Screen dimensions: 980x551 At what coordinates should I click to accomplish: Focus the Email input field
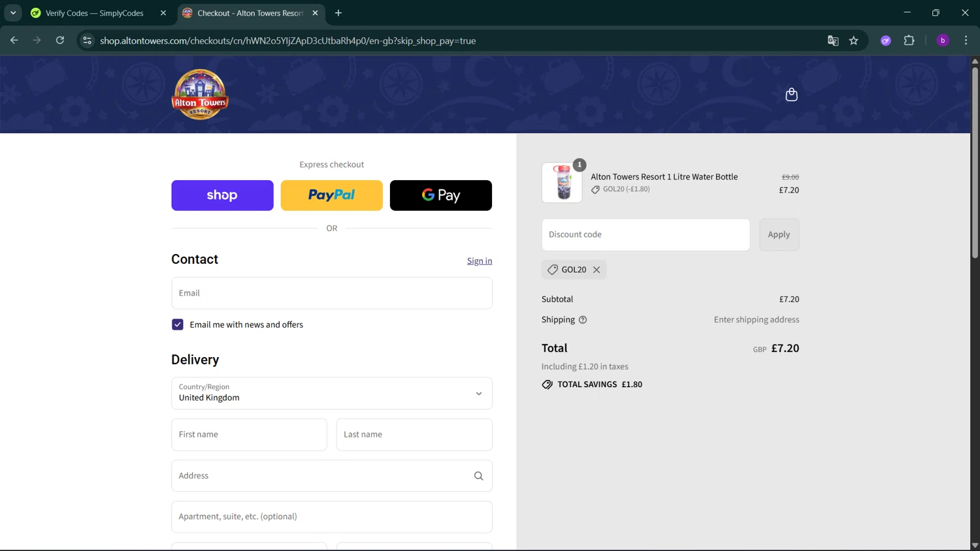[332, 293]
